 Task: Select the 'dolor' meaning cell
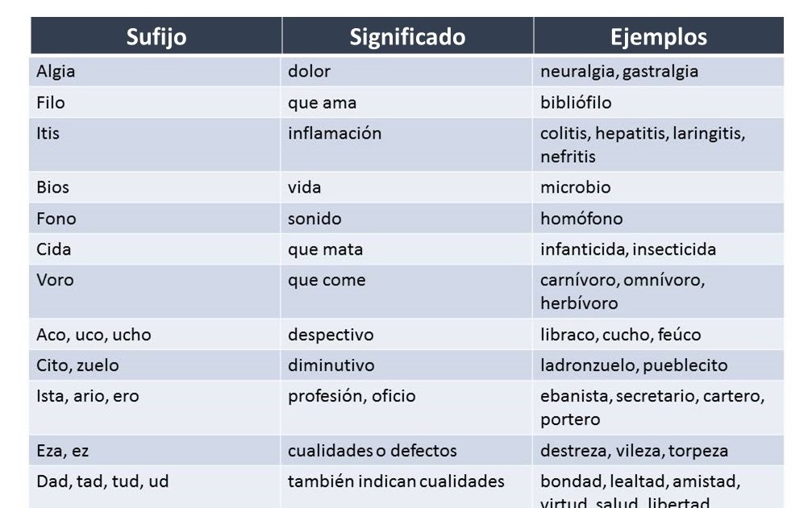(x=407, y=71)
